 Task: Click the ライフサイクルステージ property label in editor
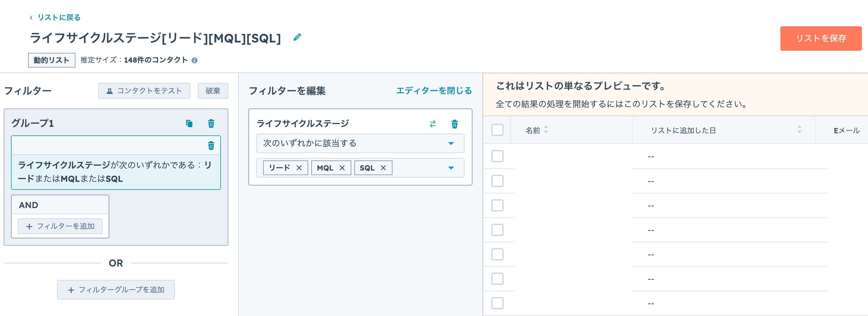302,123
